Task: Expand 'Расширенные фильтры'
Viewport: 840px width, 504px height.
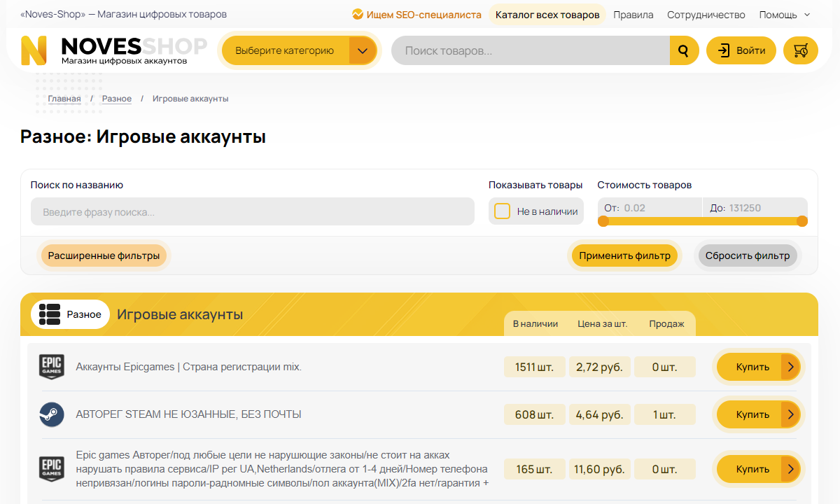Action: [x=104, y=255]
